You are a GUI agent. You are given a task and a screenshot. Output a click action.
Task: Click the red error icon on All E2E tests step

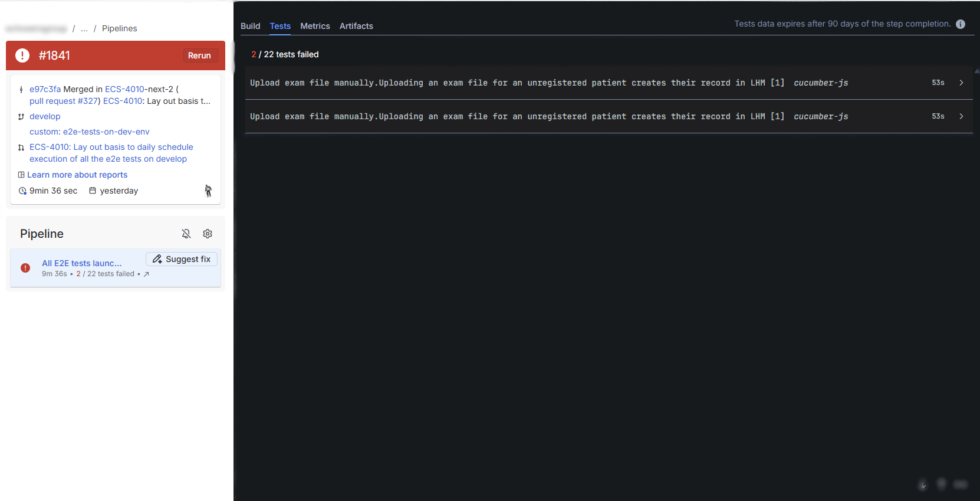tap(25, 268)
